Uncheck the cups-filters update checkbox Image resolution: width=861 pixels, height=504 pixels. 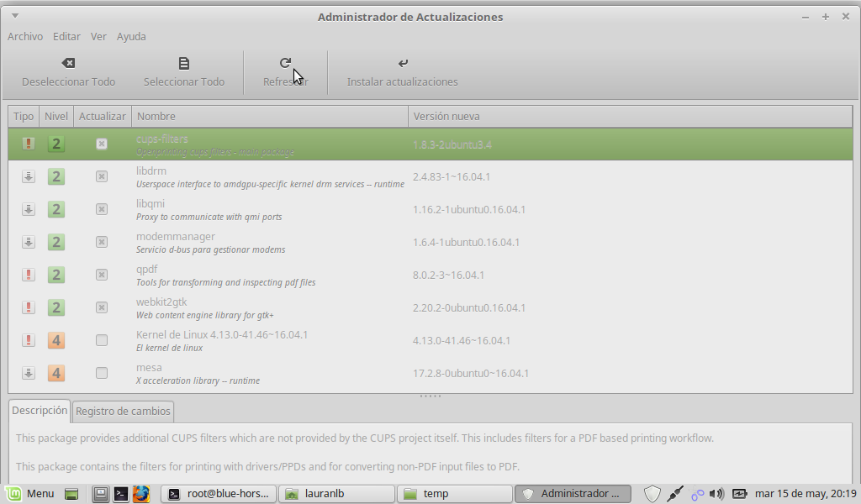pyautogui.click(x=102, y=144)
